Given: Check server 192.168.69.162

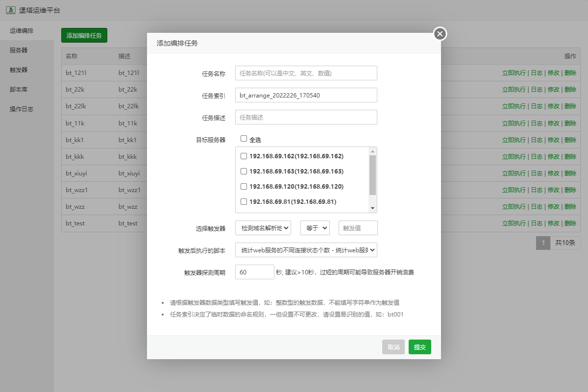Looking at the screenshot, I should 244,156.
